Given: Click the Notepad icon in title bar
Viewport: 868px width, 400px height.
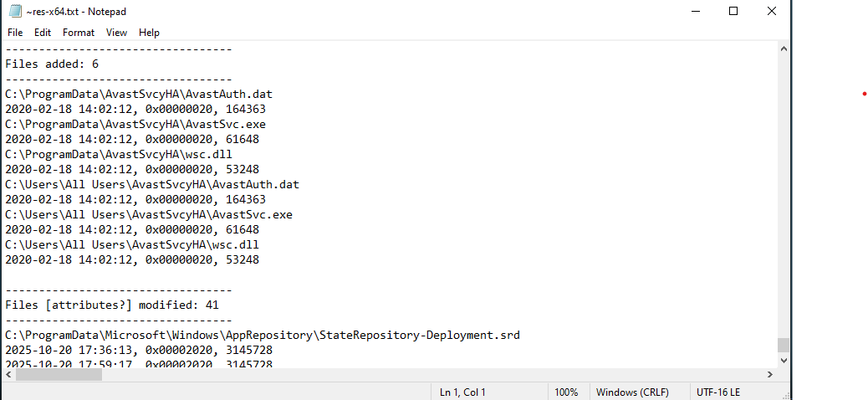Looking at the screenshot, I should [15, 11].
